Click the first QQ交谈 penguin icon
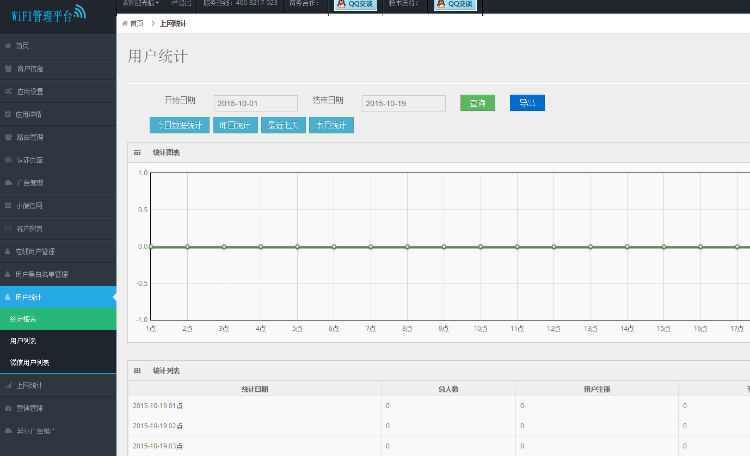 coord(342,4)
